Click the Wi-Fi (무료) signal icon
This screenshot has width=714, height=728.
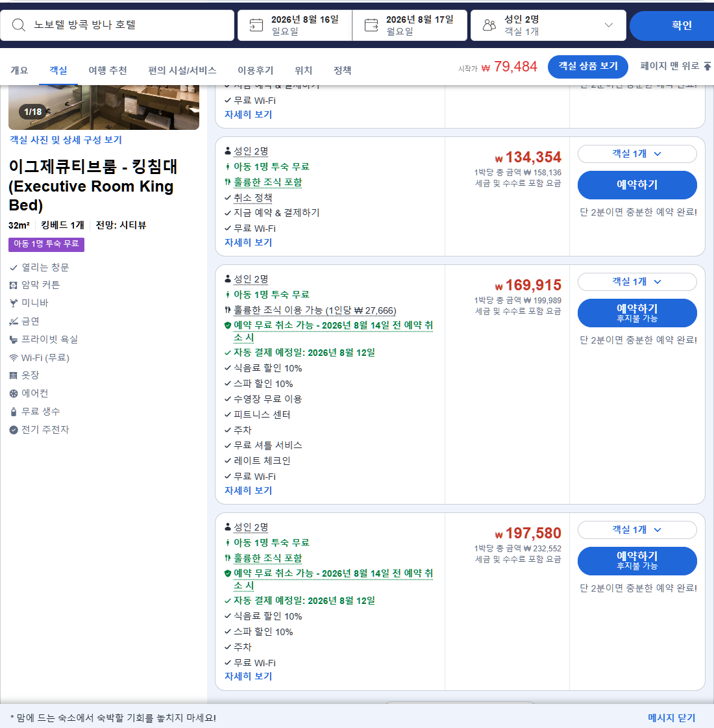[x=14, y=358]
